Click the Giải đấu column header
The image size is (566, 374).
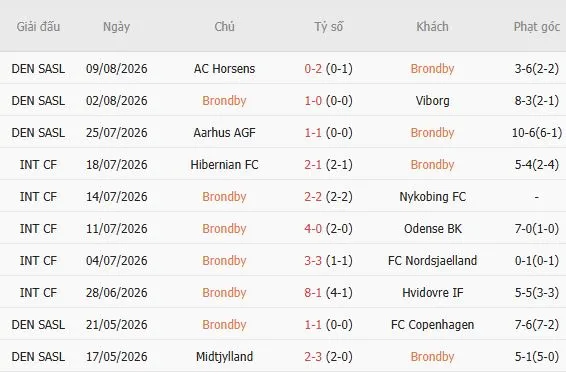[x=38, y=26]
